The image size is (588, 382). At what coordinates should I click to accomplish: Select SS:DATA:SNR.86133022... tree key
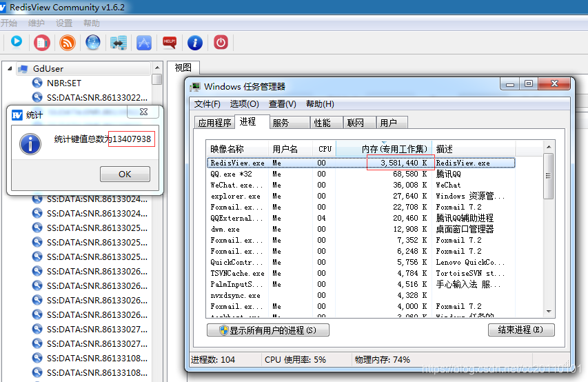click(97, 97)
